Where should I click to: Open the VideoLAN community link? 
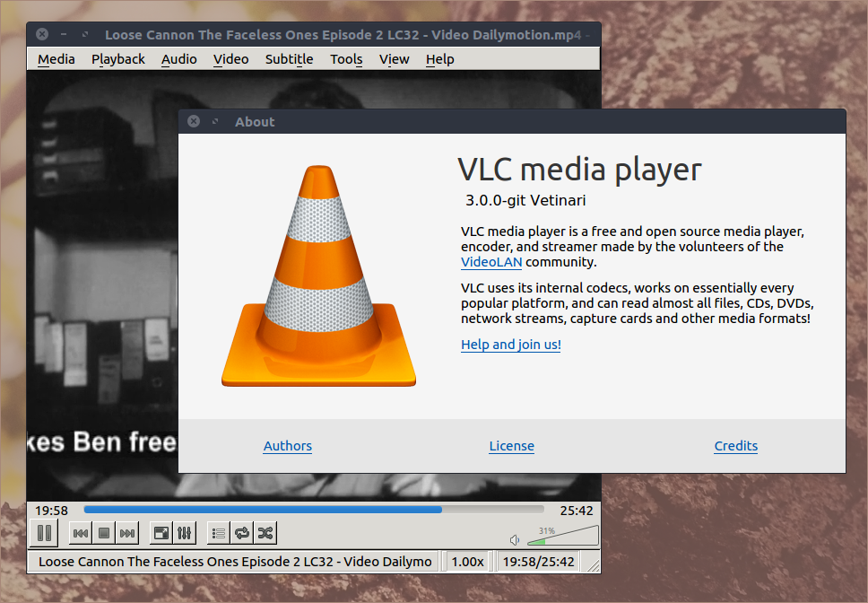491,262
